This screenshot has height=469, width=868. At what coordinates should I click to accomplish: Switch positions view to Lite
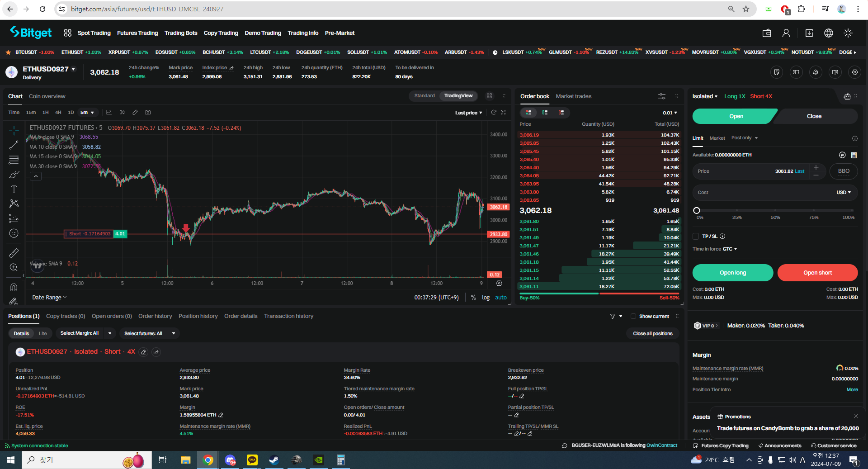pos(43,333)
